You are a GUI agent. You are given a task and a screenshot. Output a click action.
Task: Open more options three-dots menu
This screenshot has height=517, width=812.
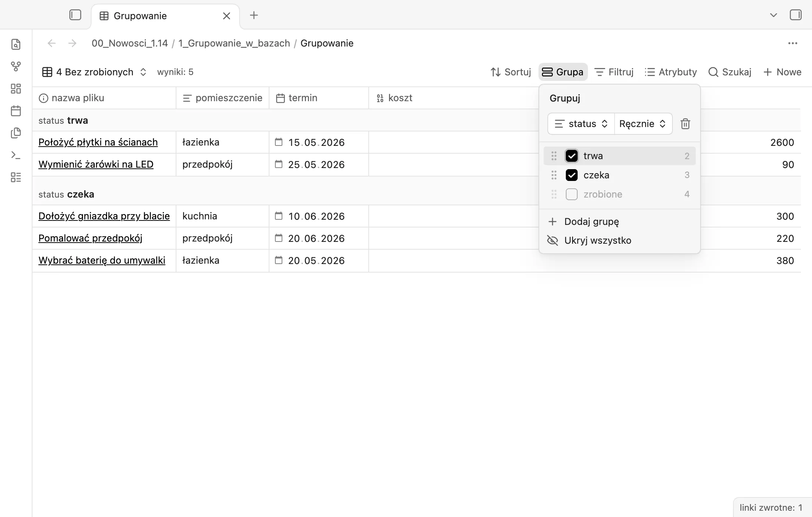click(x=792, y=43)
